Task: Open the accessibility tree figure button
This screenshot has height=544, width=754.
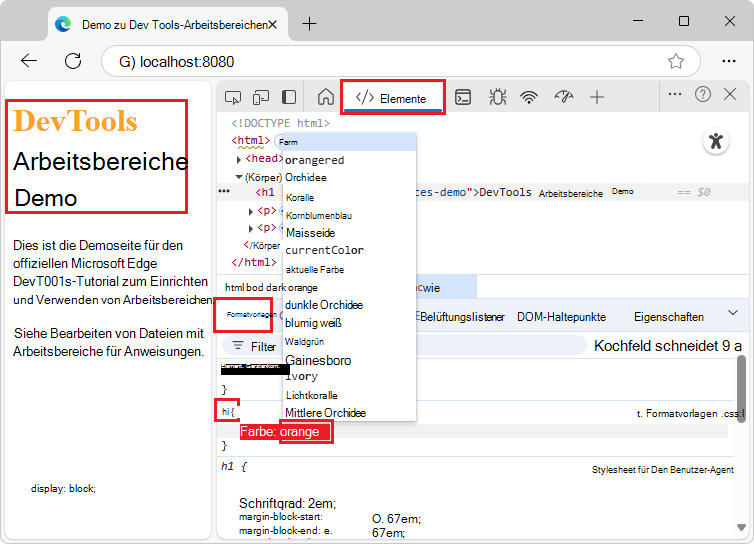Action: 716,141
